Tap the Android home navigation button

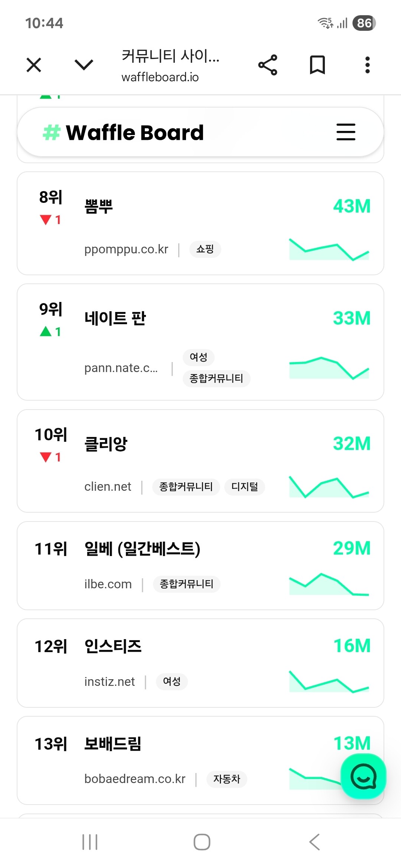click(x=202, y=842)
